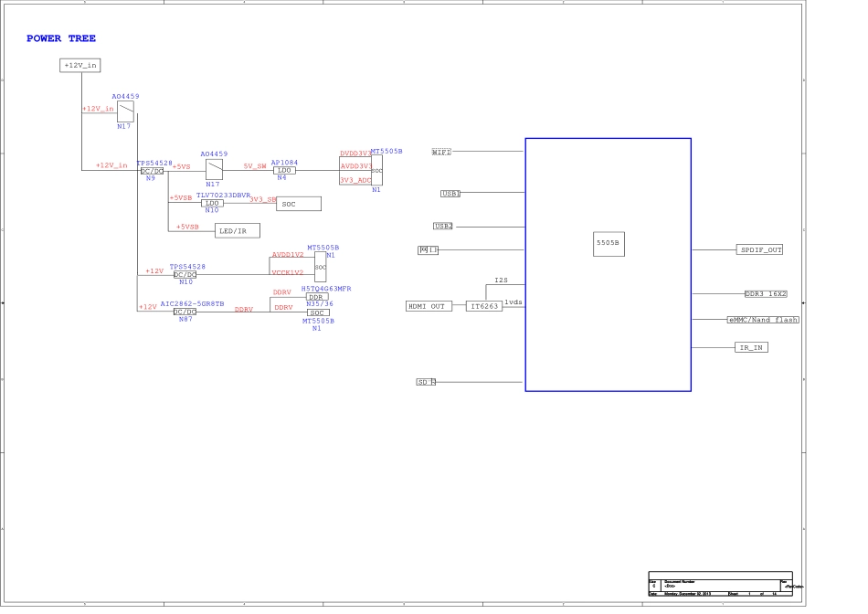Click the IT6263 bridge chip box

[x=484, y=307]
